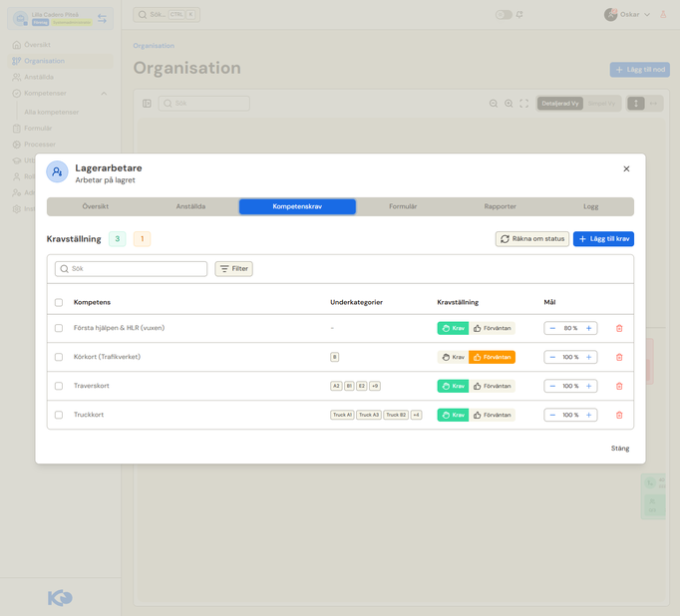
Task: Set Körkort requirement to Krav
Action: [x=453, y=357]
